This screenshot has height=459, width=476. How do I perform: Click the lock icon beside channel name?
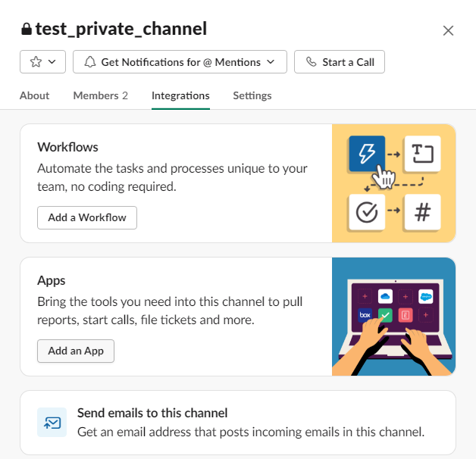[x=27, y=29]
